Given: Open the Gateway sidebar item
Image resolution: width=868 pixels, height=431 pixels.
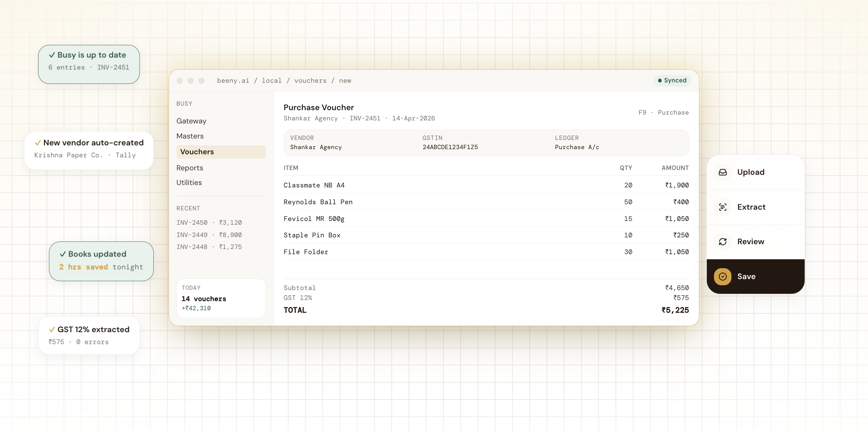Looking at the screenshot, I should [x=191, y=121].
